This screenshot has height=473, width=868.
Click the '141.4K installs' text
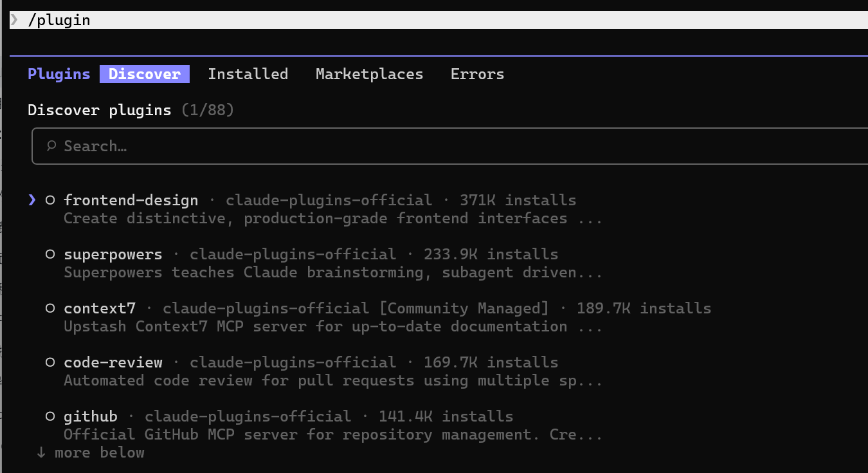[446, 416]
